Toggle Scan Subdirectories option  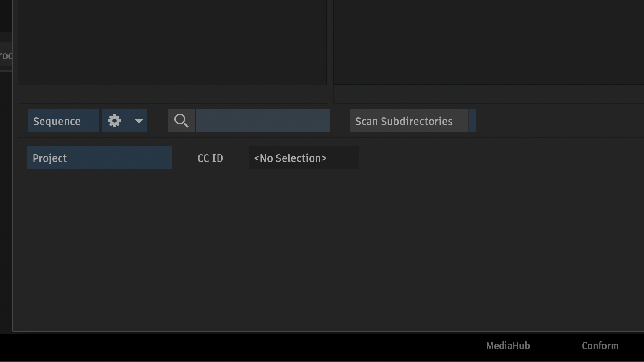(409, 121)
